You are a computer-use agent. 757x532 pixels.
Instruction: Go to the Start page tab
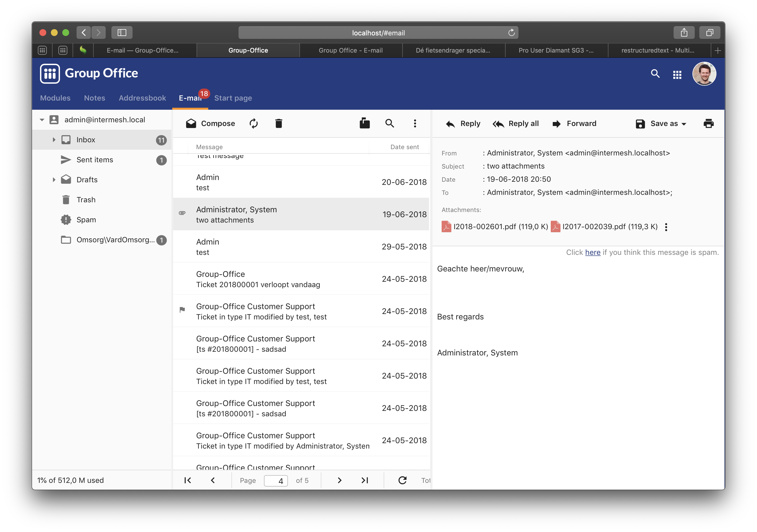coord(233,98)
